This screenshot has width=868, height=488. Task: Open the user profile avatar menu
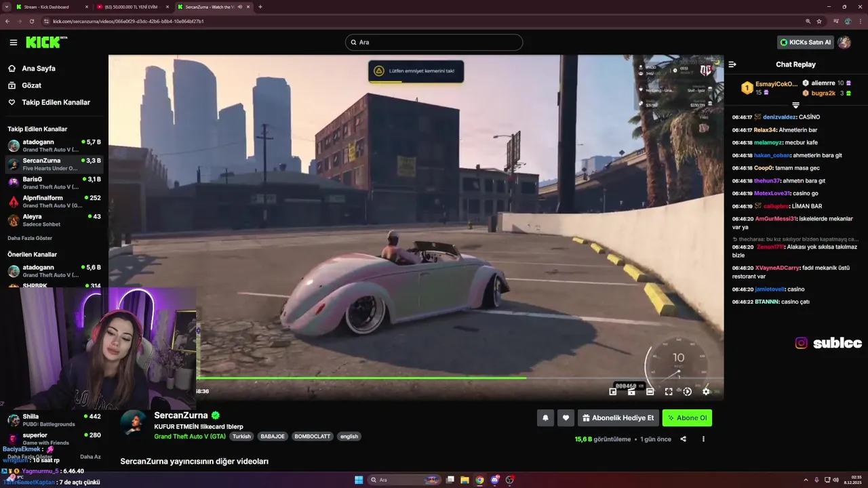click(844, 42)
